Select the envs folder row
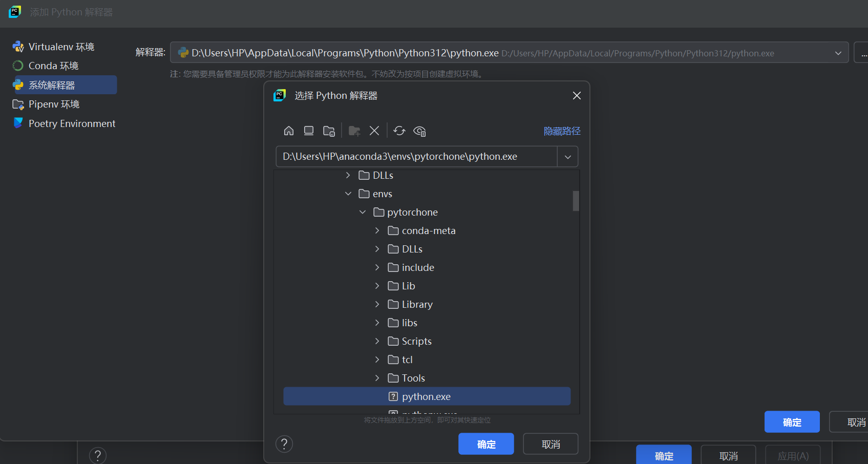The width and height of the screenshot is (868, 464). [427, 194]
